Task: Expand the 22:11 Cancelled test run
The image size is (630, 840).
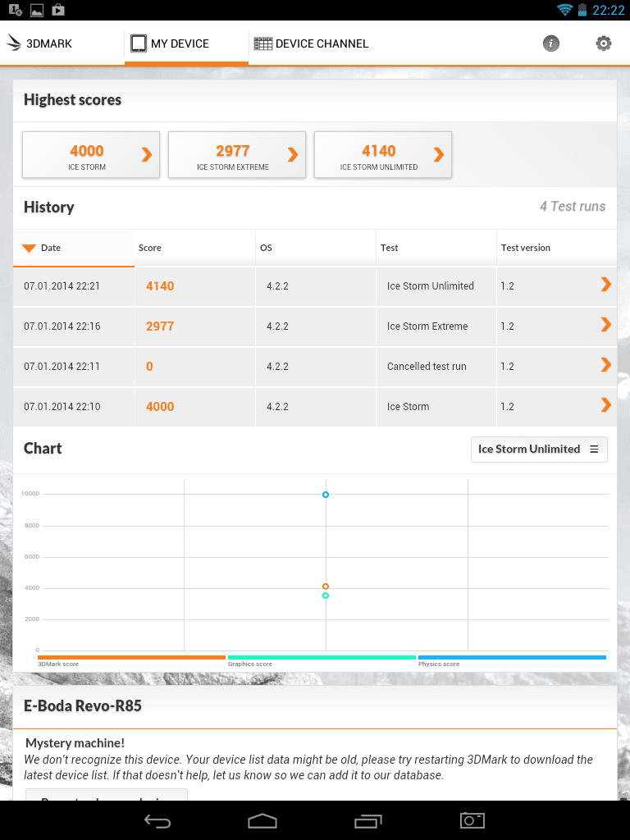Action: (606, 365)
